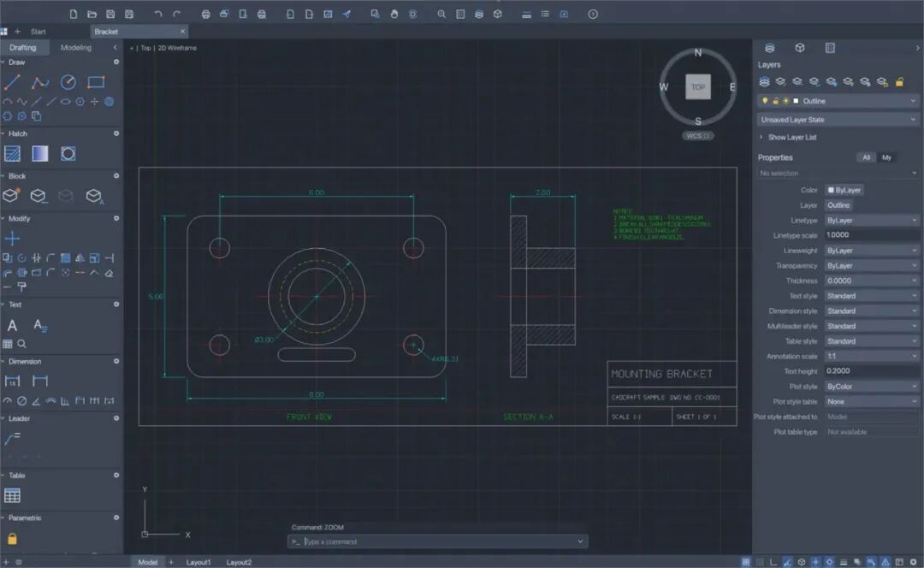924x568 pixels.
Task: Toggle the My filter in Properties
Action: 886,157
